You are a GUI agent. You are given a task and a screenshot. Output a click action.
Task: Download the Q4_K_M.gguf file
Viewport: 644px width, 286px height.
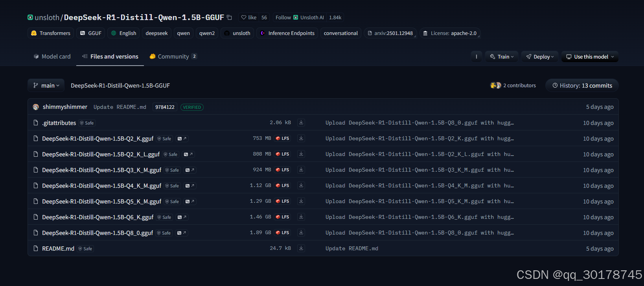(x=301, y=185)
